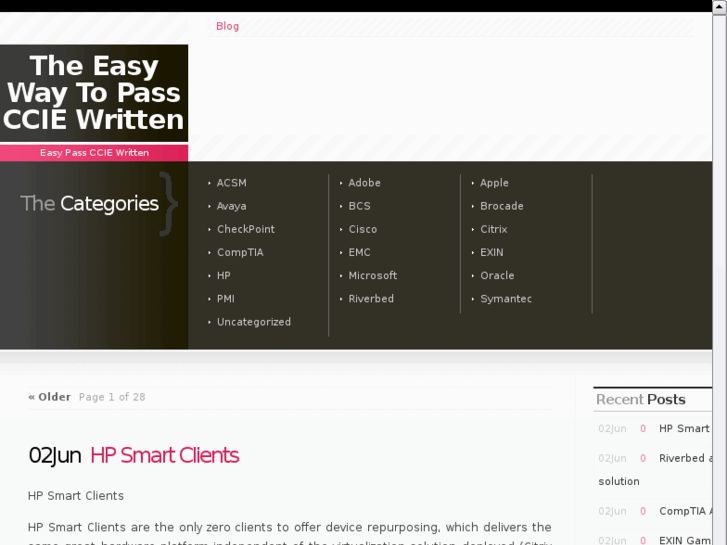Open the Symantec category
727x545 pixels.
click(x=506, y=299)
